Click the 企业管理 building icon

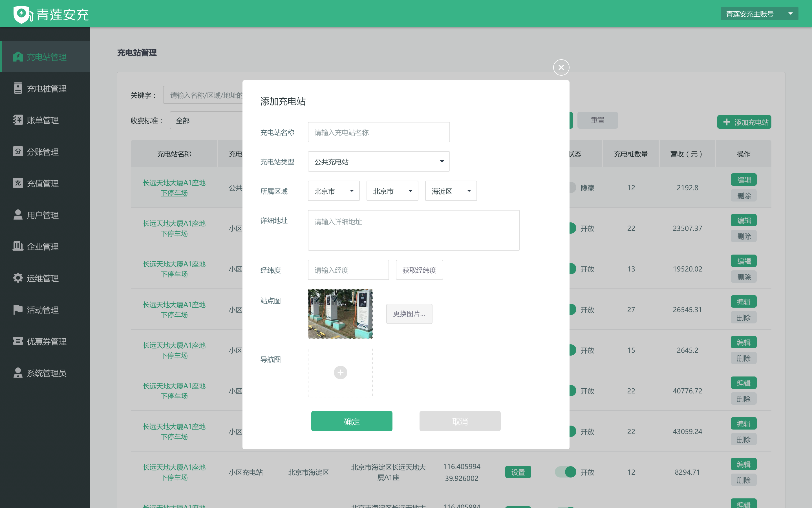point(18,246)
